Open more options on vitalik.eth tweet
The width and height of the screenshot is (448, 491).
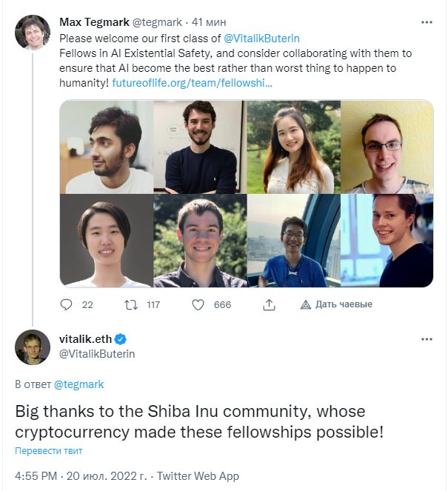point(427,339)
